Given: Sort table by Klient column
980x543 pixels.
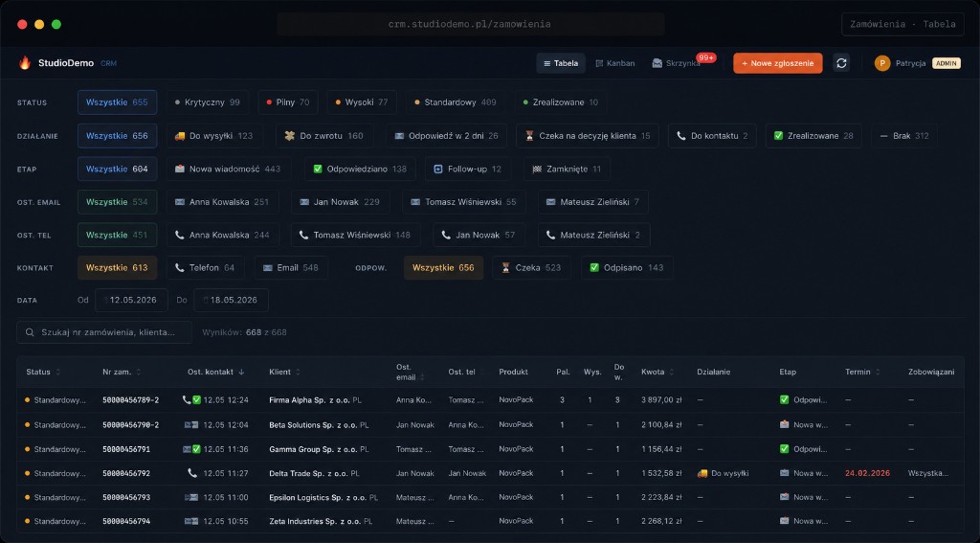Looking at the screenshot, I should click(x=285, y=372).
